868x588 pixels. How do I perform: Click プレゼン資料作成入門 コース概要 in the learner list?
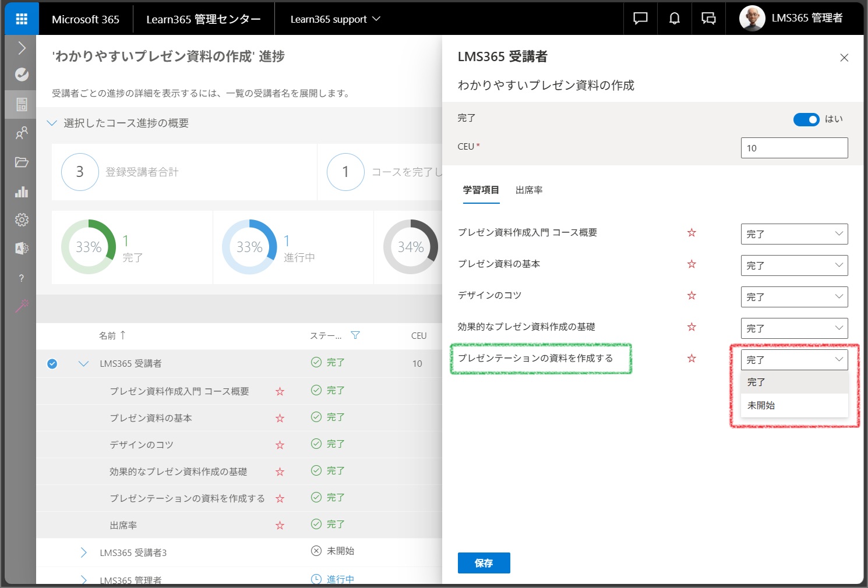[179, 392]
